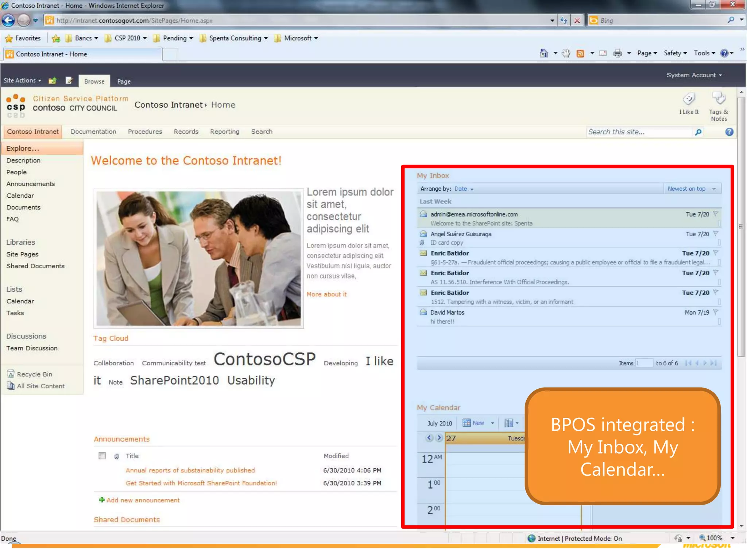Click the welcome meeting photo
The height and width of the screenshot is (560, 747).
[199, 258]
